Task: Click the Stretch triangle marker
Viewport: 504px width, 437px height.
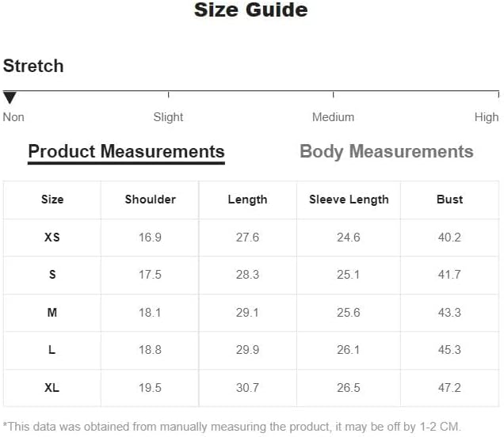Action: click(x=10, y=98)
